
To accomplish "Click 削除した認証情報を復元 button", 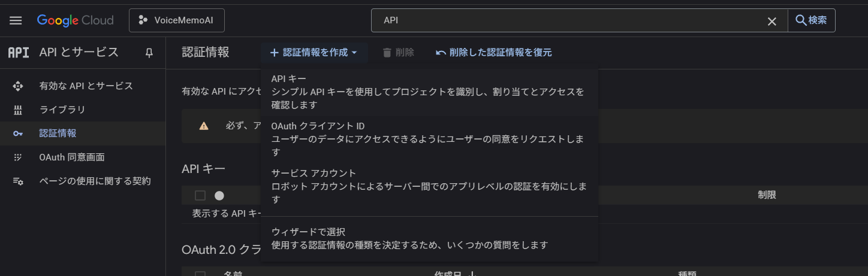I will click(x=494, y=53).
